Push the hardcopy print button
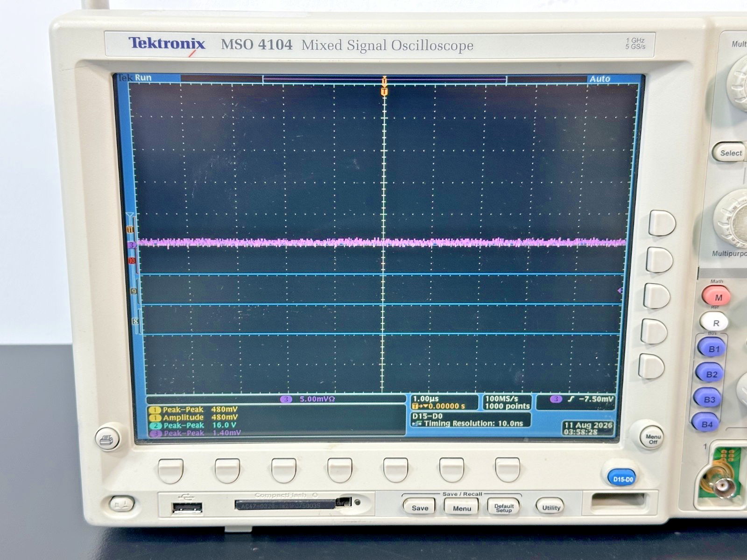The height and width of the screenshot is (560, 747). coord(107,439)
